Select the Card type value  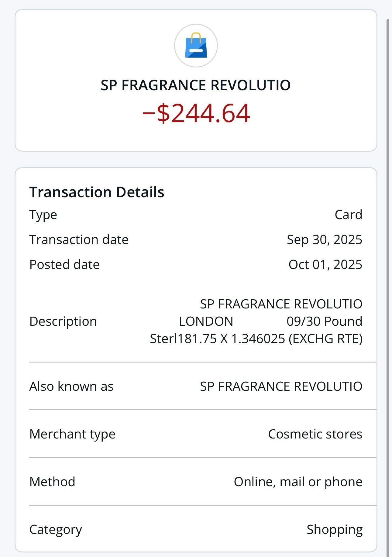pos(348,215)
